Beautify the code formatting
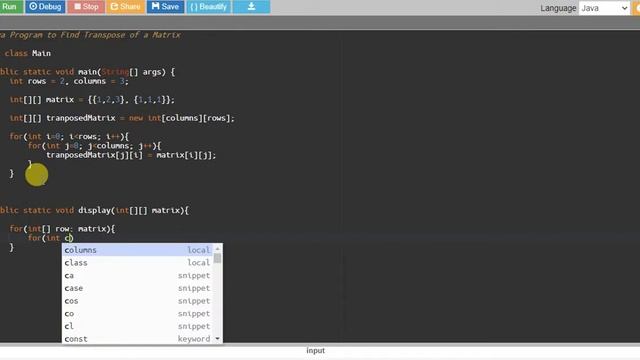The width and height of the screenshot is (640, 360). 209,7
